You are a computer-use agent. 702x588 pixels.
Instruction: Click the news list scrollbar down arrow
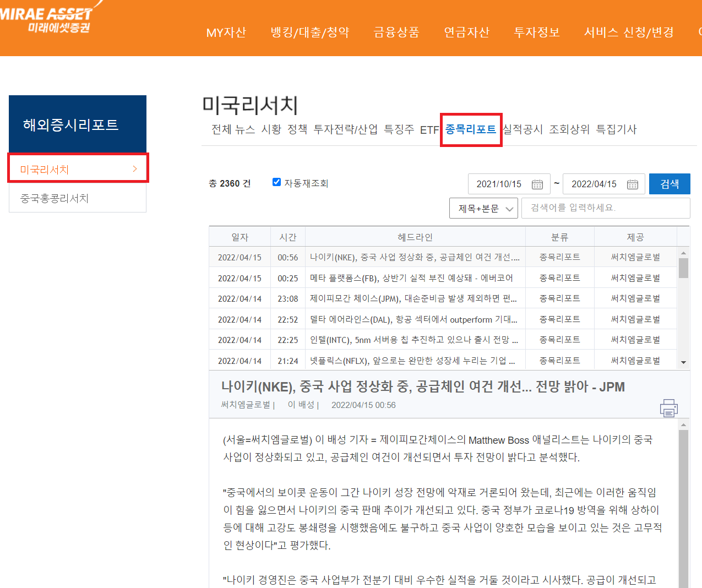[683, 362]
